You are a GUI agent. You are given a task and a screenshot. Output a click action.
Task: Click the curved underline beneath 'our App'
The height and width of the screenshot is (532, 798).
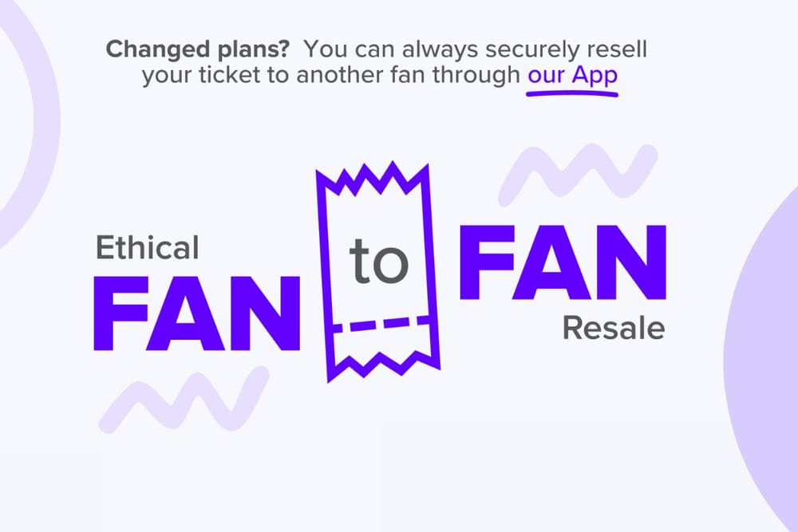(572, 93)
